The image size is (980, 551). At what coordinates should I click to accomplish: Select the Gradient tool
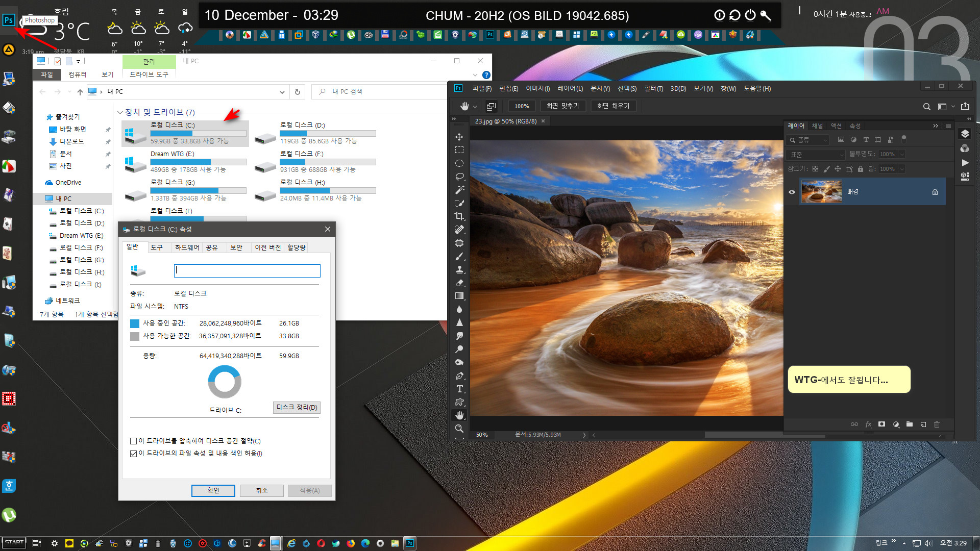click(x=459, y=296)
